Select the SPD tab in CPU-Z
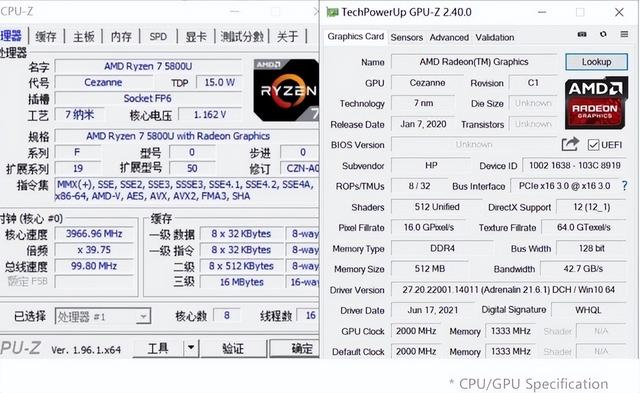640x393 pixels. [158, 37]
